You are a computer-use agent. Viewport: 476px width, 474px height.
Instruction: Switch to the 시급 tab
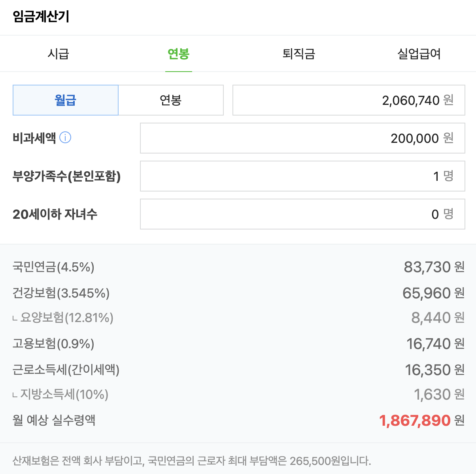(59, 54)
